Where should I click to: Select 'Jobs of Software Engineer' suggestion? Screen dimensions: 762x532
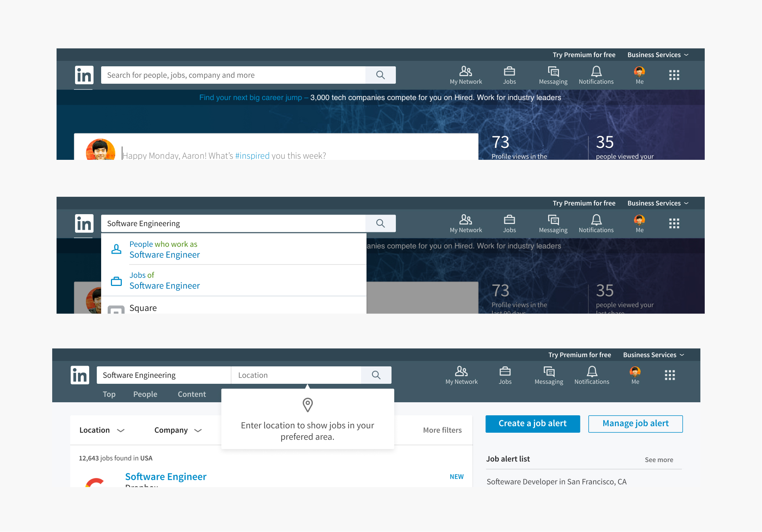tap(165, 280)
